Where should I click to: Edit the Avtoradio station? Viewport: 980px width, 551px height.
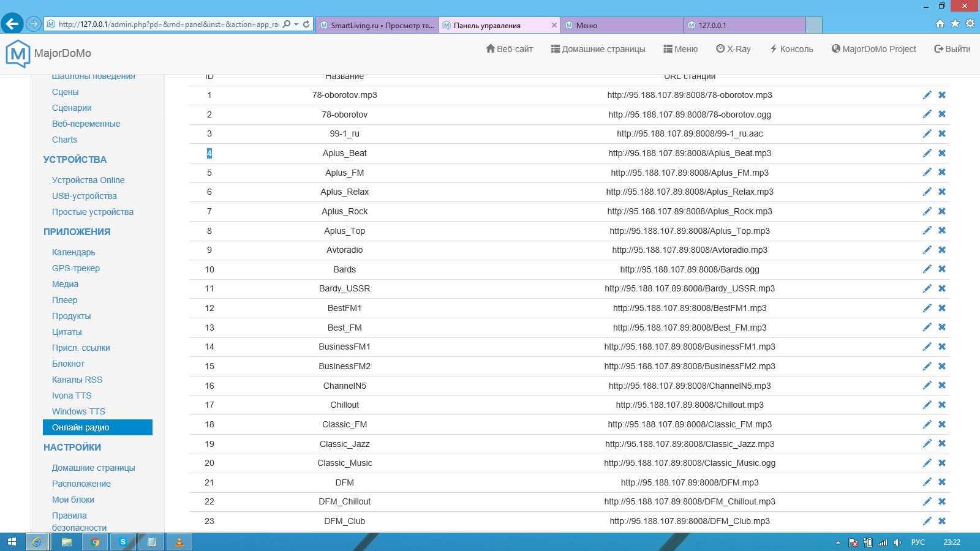[927, 250]
